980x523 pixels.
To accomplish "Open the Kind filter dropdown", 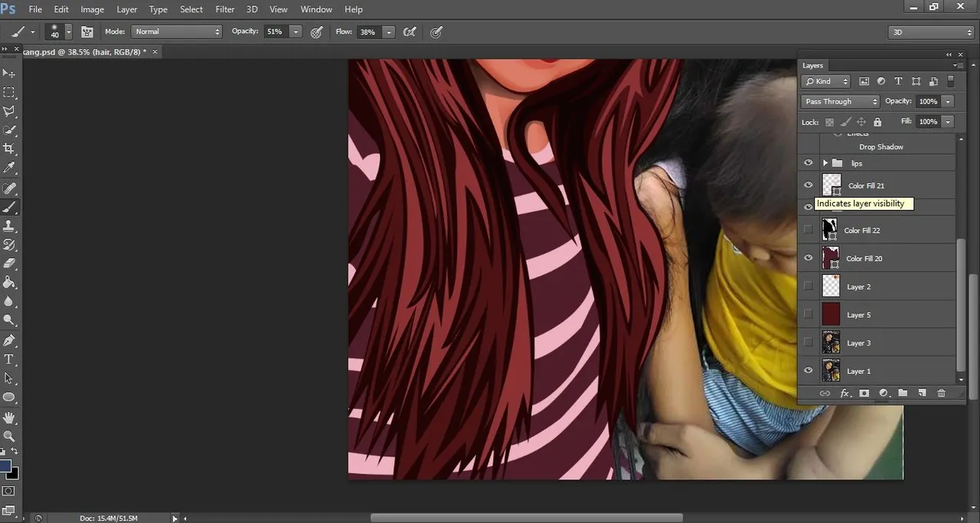I will pos(826,81).
